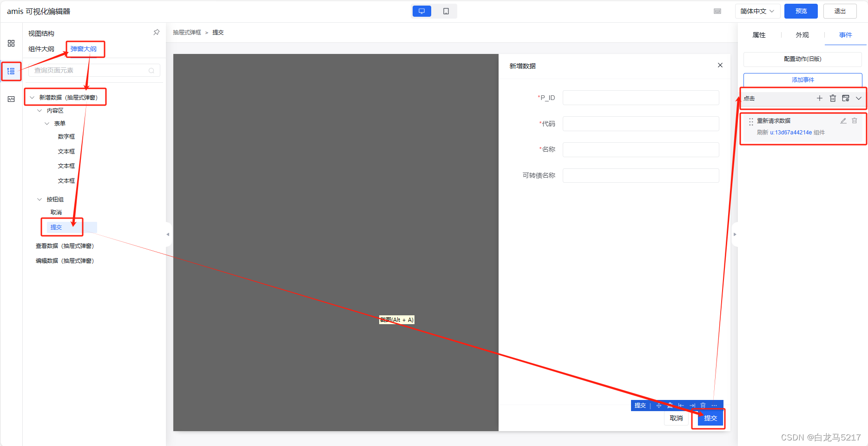Click 提交 in the breadcrumb
The image size is (868, 446).
pos(218,33)
